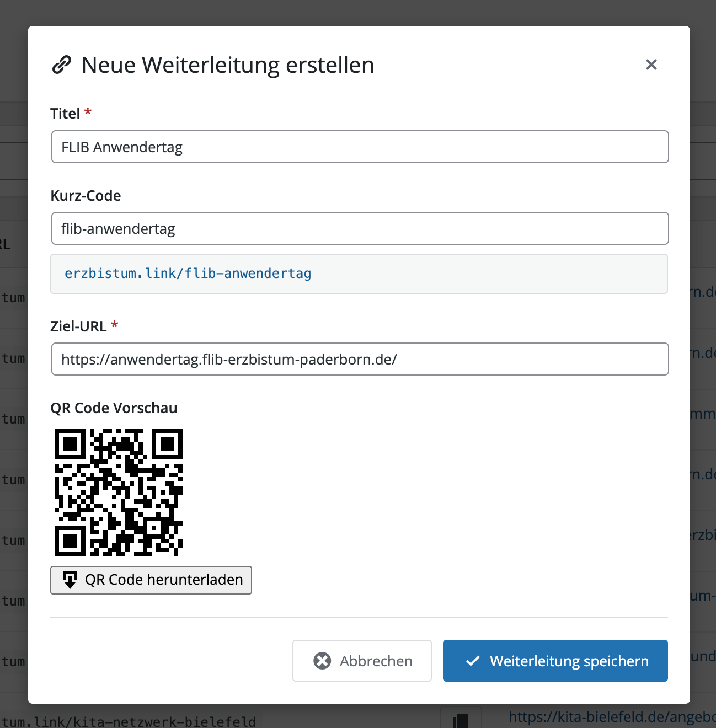Image resolution: width=716 pixels, height=728 pixels.
Task: Click the chain link icon in dialog header
Action: click(62, 65)
